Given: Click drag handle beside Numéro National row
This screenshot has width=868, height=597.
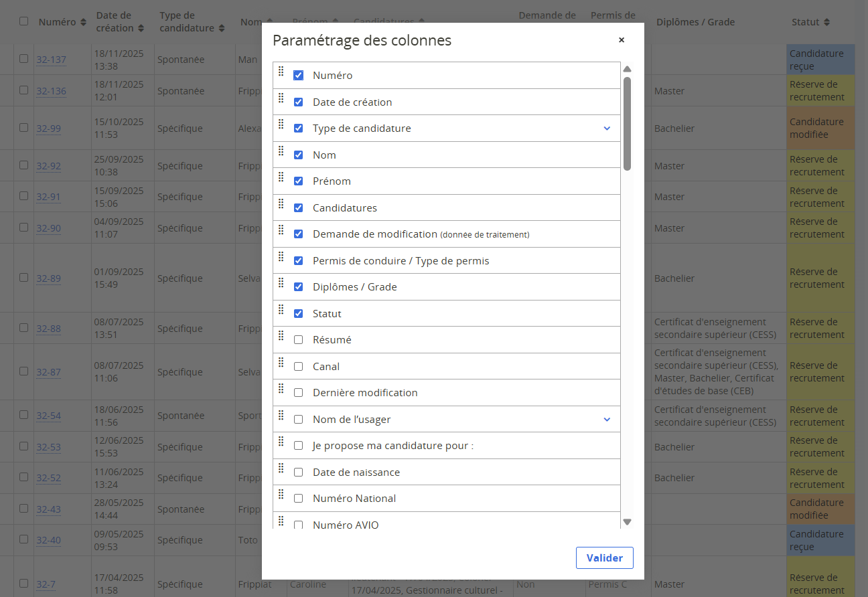Looking at the screenshot, I should [281, 495].
